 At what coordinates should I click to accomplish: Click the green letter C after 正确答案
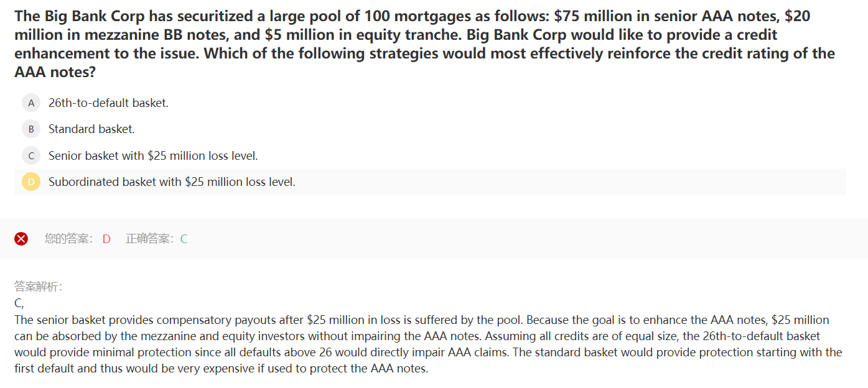pyautogui.click(x=184, y=239)
